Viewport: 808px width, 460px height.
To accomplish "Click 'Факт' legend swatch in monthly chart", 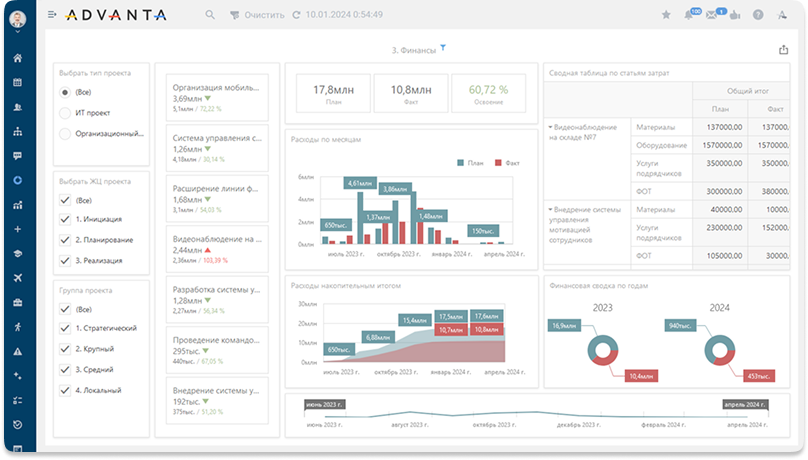I will 500,162.
